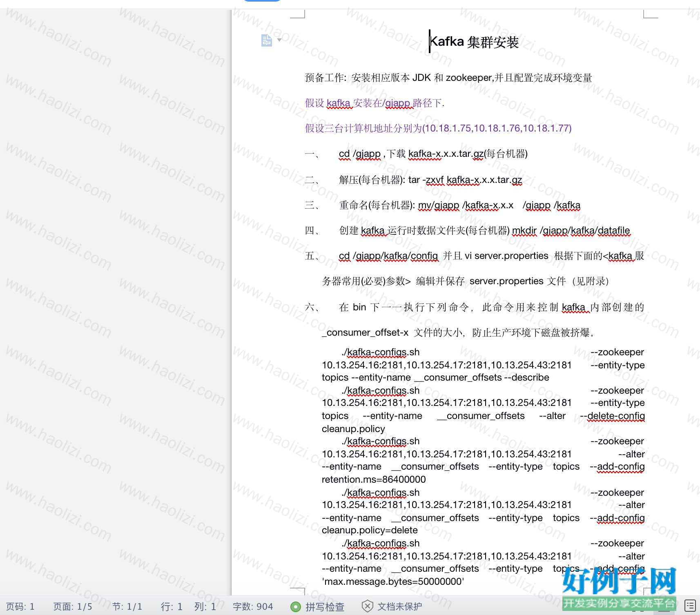Viewport: 700px width, 615px height.
Task: Click step 四 mkdir /gjapp/kafka/datafile line
Action: click(x=468, y=231)
